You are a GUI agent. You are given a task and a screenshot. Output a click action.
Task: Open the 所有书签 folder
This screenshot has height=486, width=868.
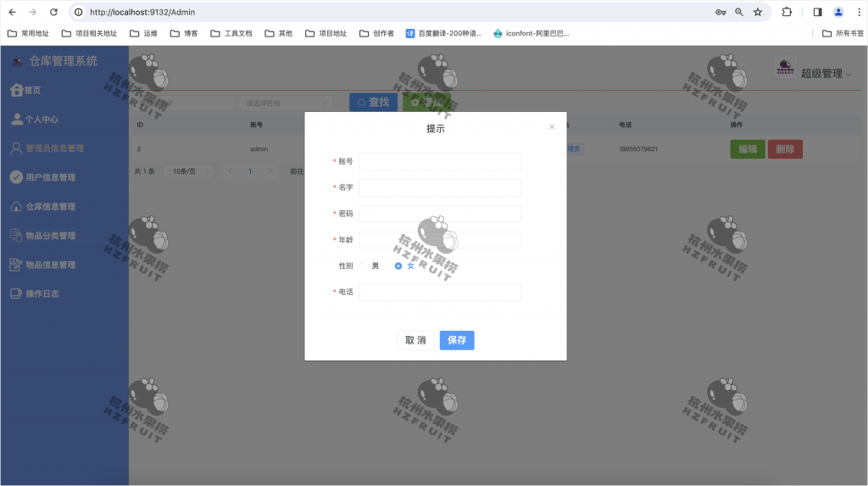pyautogui.click(x=843, y=33)
